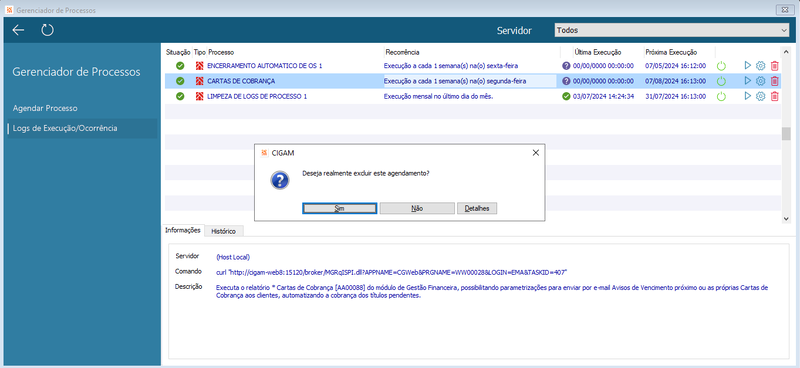800x368 pixels.
Task: Click the type icon of LIMPEZA DE LOGS DE PROCESSO 1
Action: (199, 96)
